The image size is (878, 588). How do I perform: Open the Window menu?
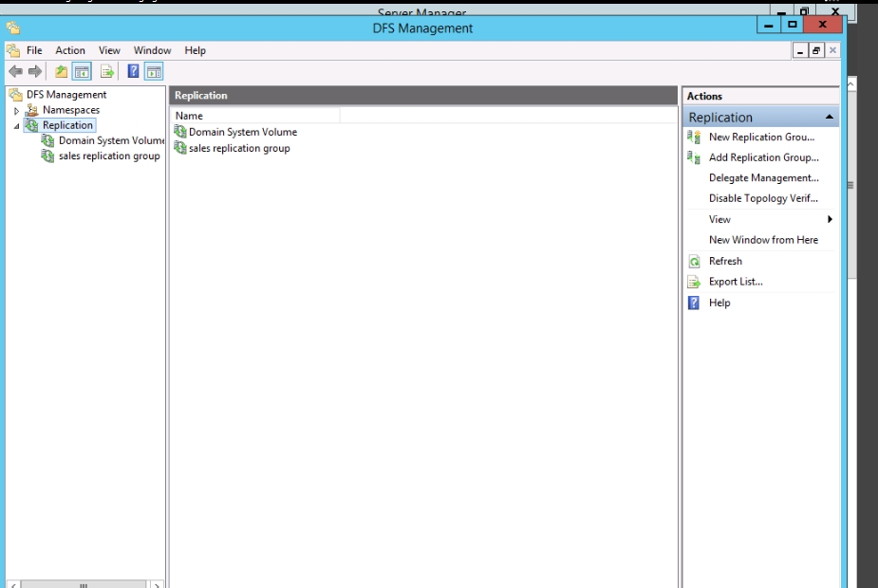152,50
